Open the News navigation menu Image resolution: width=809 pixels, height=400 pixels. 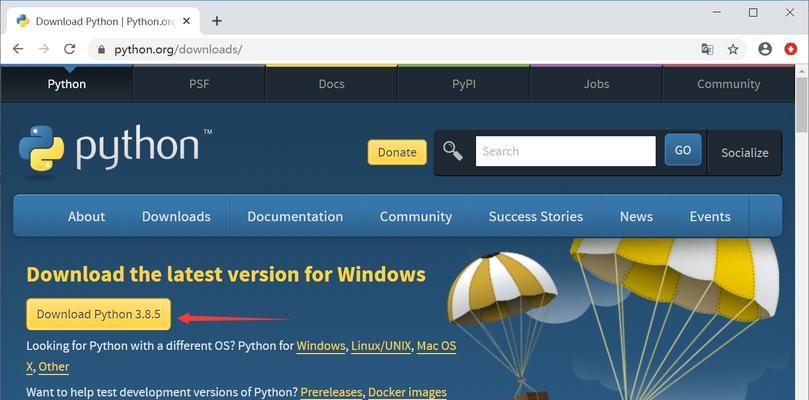point(636,216)
